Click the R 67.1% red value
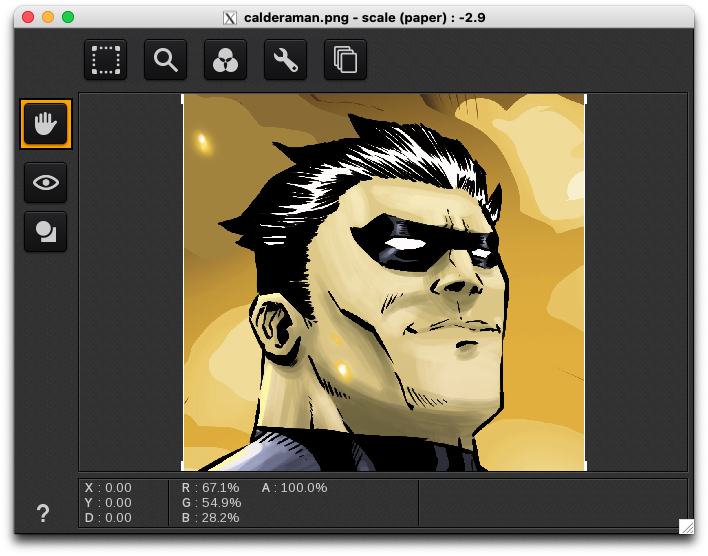This screenshot has height=556, width=708. pyautogui.click(x=210, y=488)
